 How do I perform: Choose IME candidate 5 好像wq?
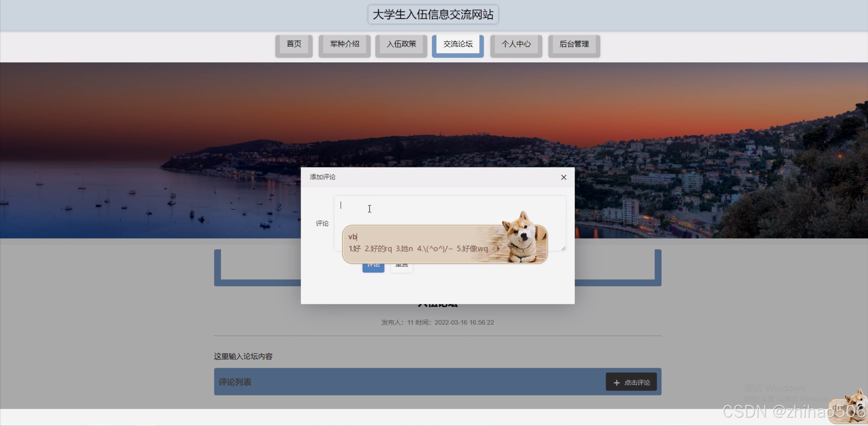click(x=472, y=249)
